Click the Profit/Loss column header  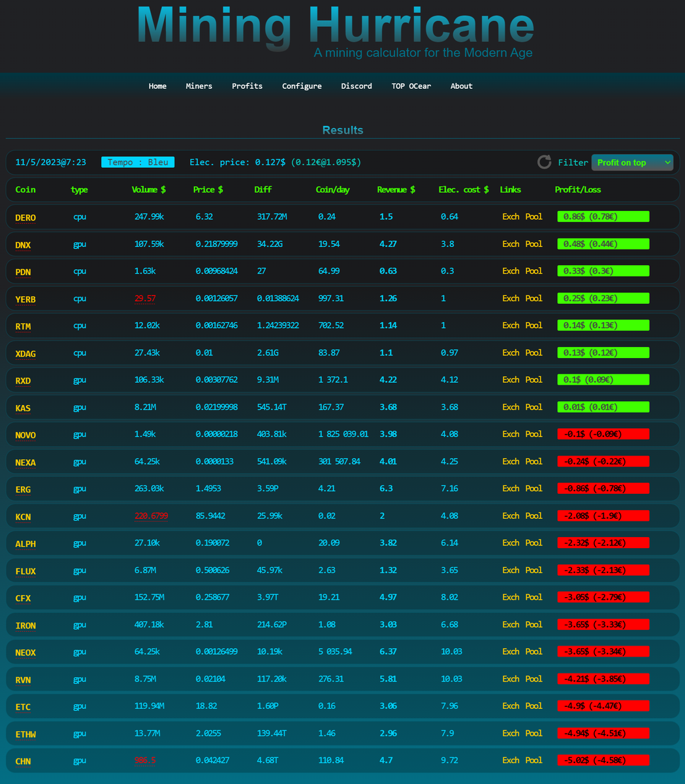coord(578,189)
